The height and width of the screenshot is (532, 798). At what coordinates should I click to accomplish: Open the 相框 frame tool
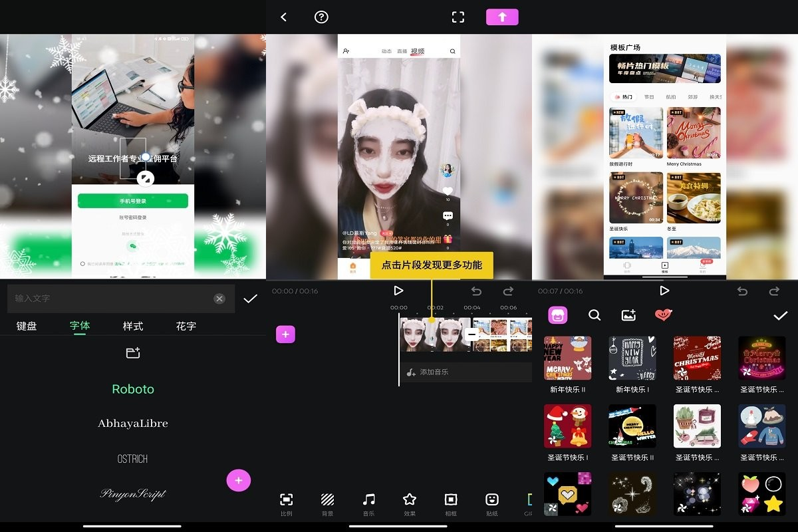point(450,503)
